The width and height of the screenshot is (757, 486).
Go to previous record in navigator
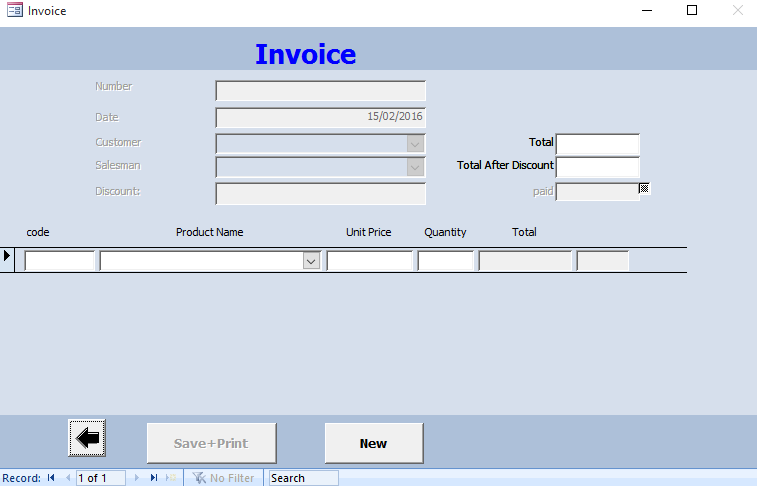[x=68, y=478]
